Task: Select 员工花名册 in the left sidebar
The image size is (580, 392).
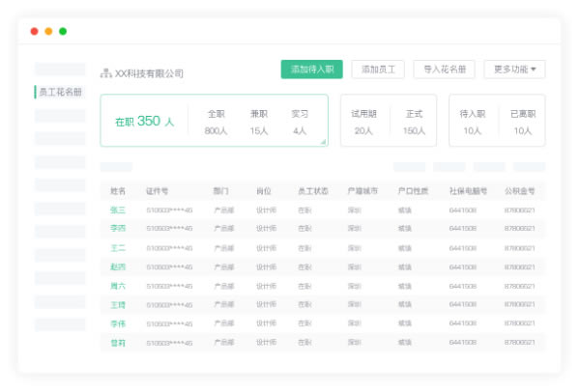Action: pos(60,92)
